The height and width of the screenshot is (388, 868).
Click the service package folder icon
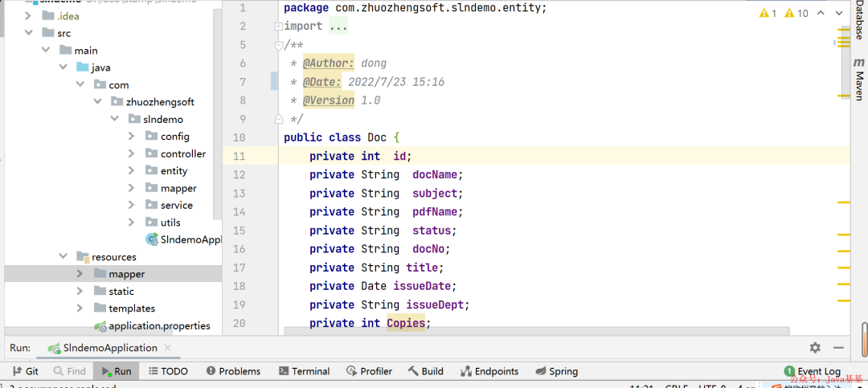click(151, 205)
